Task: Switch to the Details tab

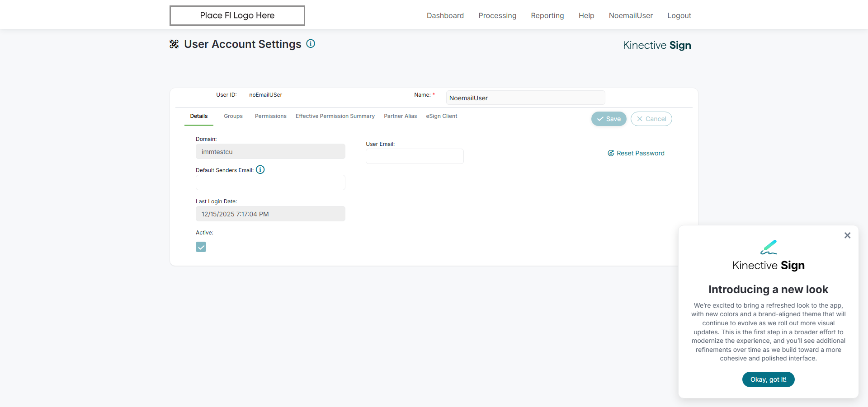Action: click(199, 116)
